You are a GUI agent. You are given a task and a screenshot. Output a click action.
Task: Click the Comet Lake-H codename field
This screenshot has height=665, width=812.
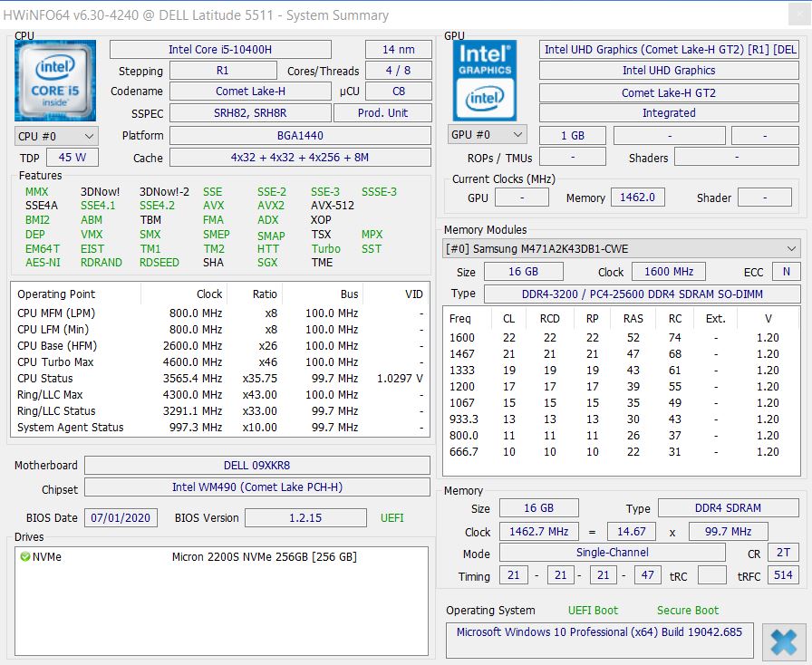250,92
